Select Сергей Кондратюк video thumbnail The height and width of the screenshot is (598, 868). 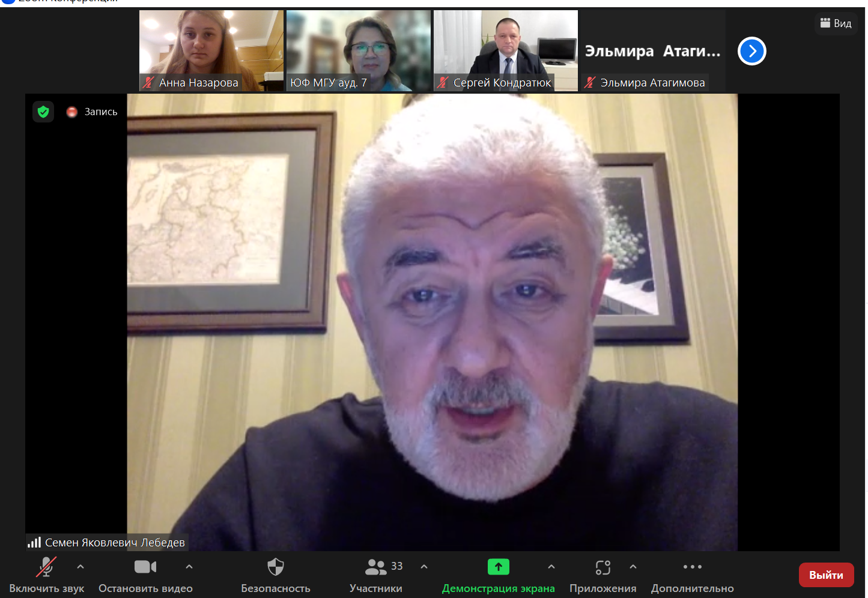click(x=506, y=50)
